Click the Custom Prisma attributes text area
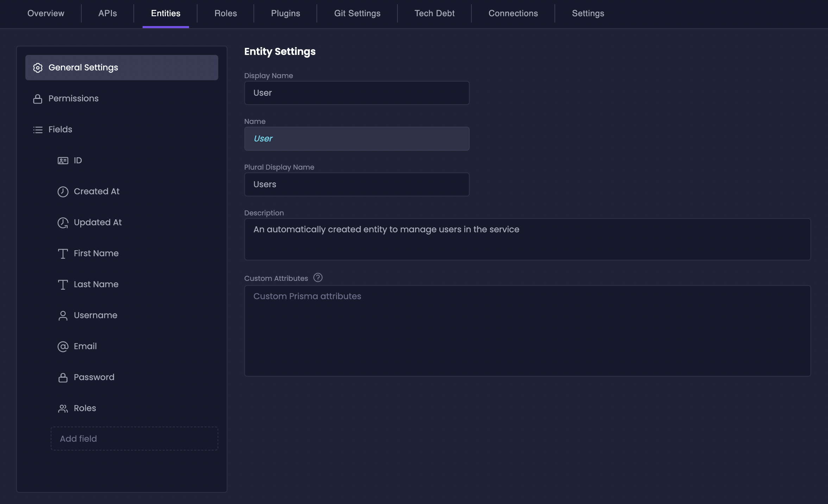The image size is (828, 504). pos(527,331)
